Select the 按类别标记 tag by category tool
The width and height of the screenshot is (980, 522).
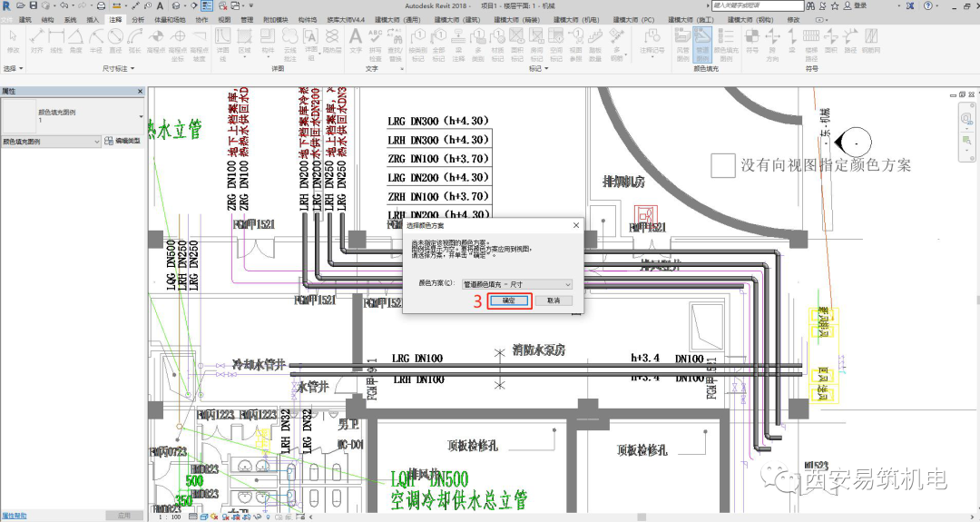tap(417, 44)
